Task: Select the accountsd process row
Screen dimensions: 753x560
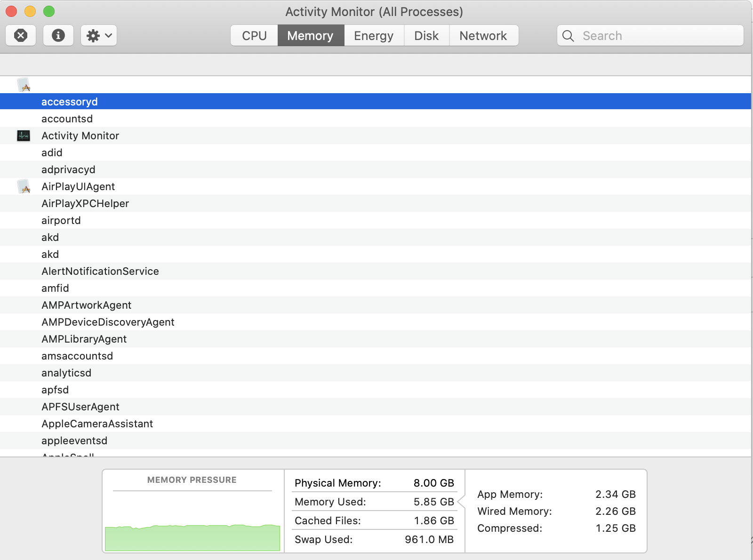Action: [x=67, y=119]
